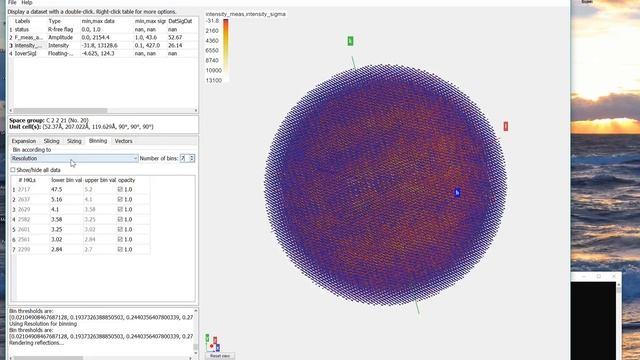Switch to the Vectors tab
Screen dimensions: 640x360
click(x=123, y=141)
